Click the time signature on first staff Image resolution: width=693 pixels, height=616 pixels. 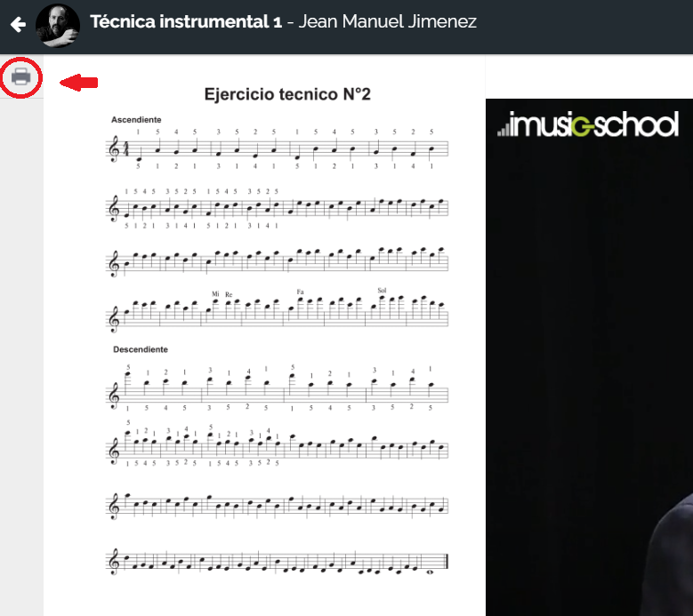tap(126, 149)
